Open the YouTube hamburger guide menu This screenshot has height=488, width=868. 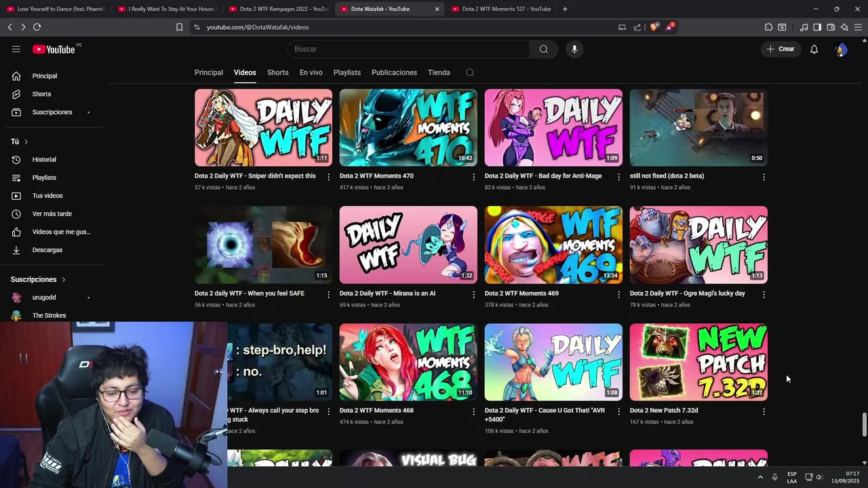tap(16, 49)
